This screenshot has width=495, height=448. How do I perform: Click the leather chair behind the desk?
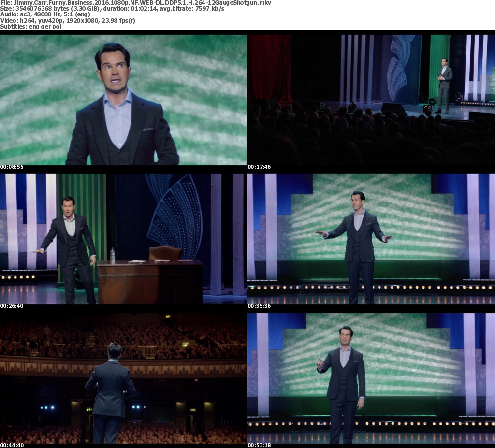(165, 253)
